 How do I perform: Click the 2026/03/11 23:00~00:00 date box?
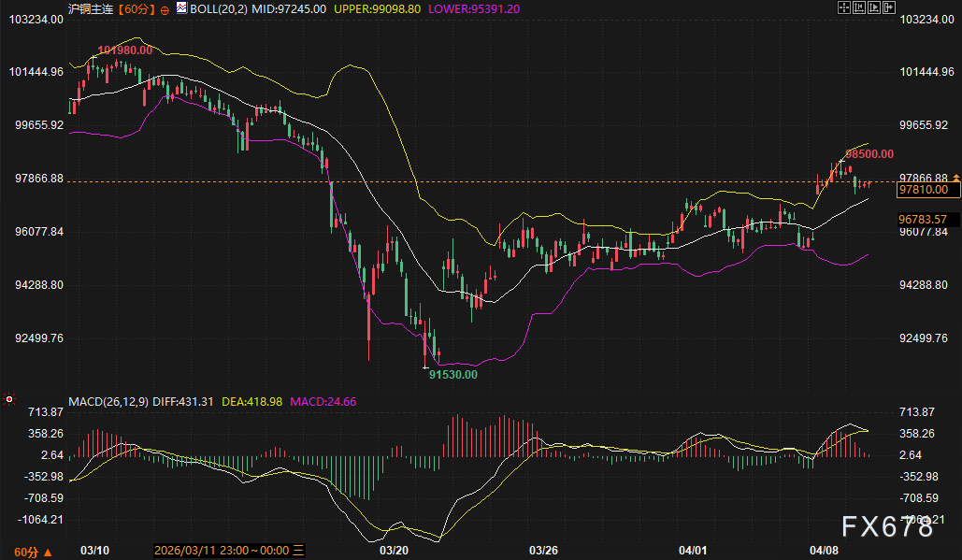(221, 550)
